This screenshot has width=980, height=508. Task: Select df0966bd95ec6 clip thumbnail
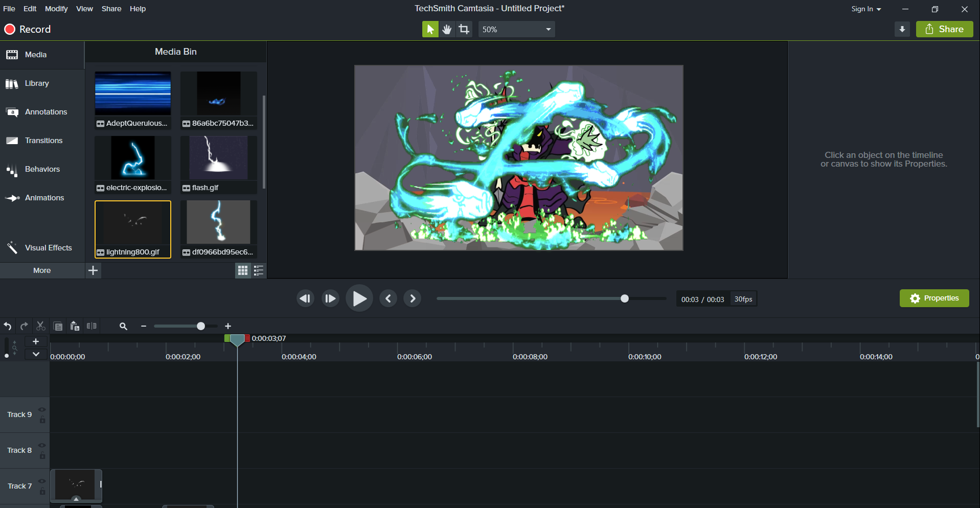pos(219,229)
